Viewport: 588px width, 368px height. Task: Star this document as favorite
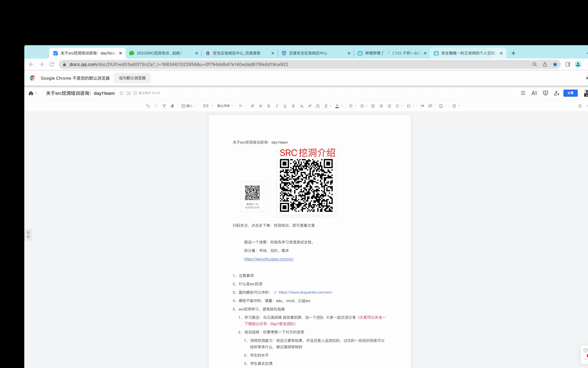point(121,93)
